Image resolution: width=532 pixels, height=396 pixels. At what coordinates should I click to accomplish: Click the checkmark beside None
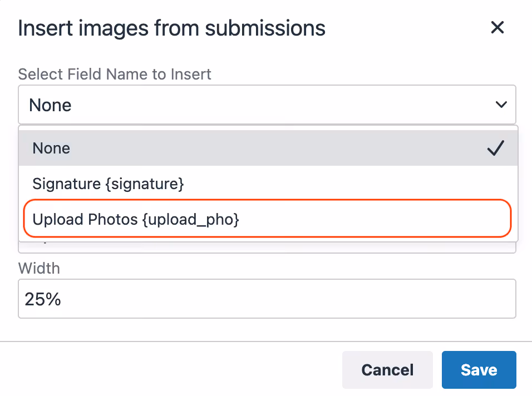[495, 148]
